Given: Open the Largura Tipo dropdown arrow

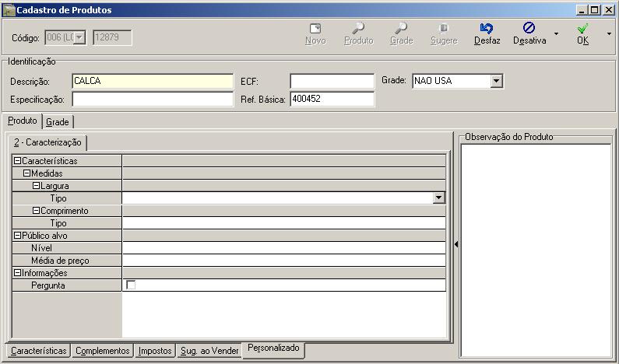Looking at the screenshot, I should 439,198.
